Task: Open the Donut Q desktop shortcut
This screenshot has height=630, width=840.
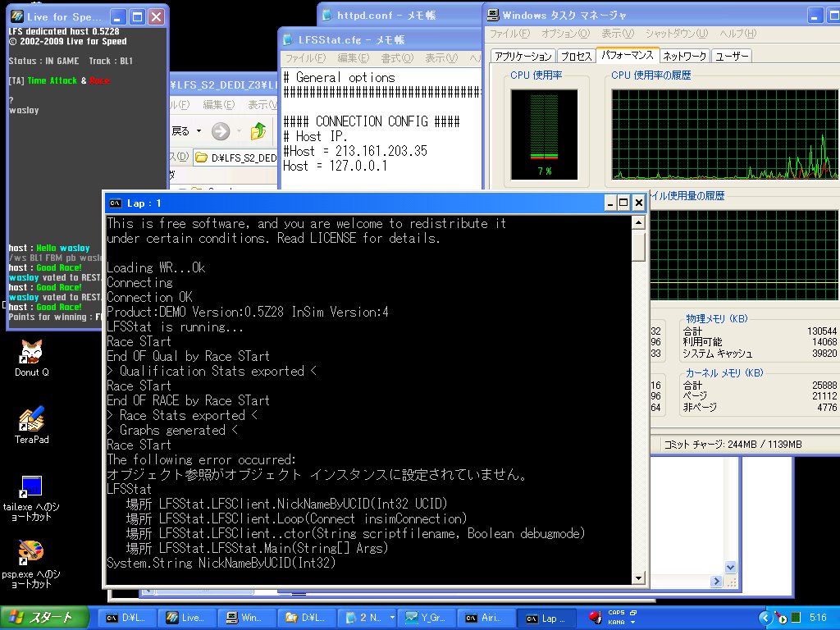Action: (32, 358)
